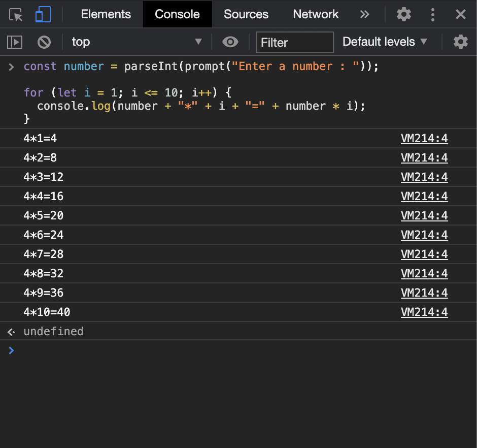
Task: Open VM214:4 link beside 4*1=4
Action: pos(424,139)
